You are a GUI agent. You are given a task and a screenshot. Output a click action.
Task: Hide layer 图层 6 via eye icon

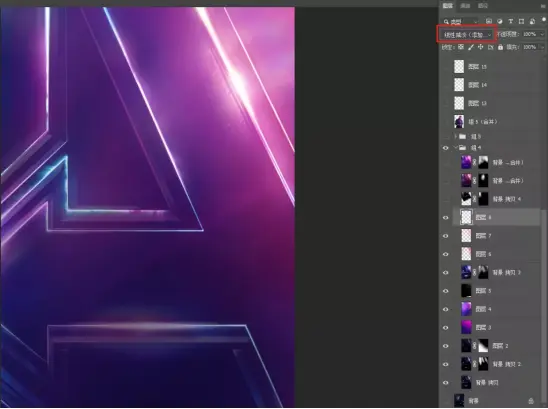(x=446, y=254)
